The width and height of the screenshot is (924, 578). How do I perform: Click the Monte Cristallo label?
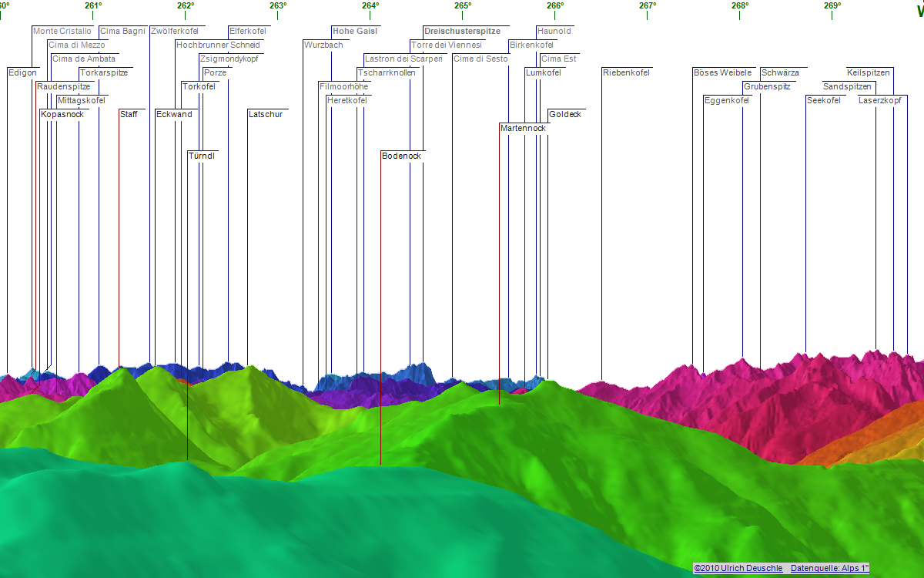click(62, 32)
